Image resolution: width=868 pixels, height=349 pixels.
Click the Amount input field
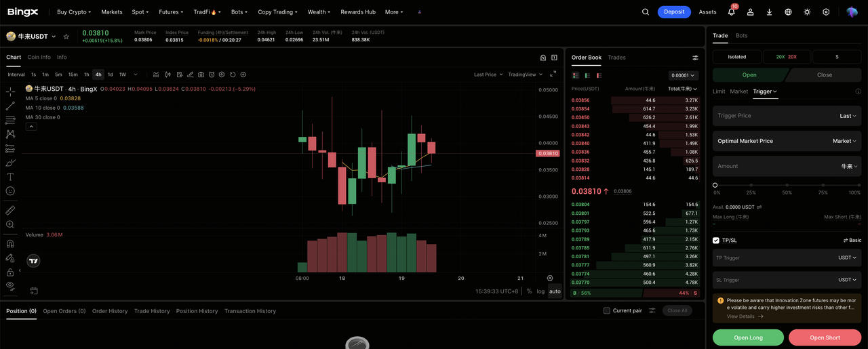pos(787,166)
